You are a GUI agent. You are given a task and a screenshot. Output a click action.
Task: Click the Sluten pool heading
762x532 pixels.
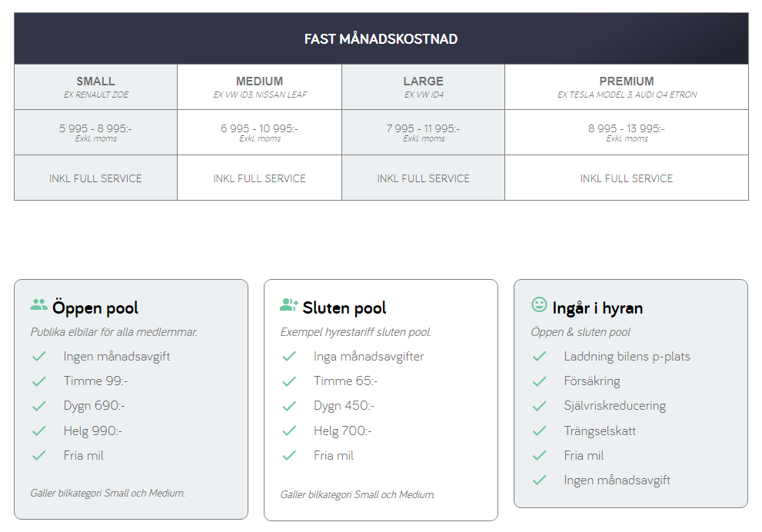point(344,308)
